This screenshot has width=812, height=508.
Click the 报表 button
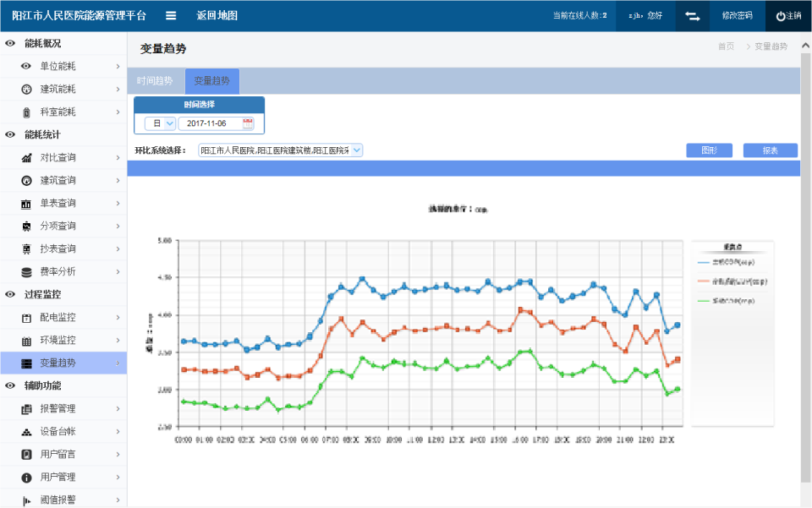click(770, 150)
